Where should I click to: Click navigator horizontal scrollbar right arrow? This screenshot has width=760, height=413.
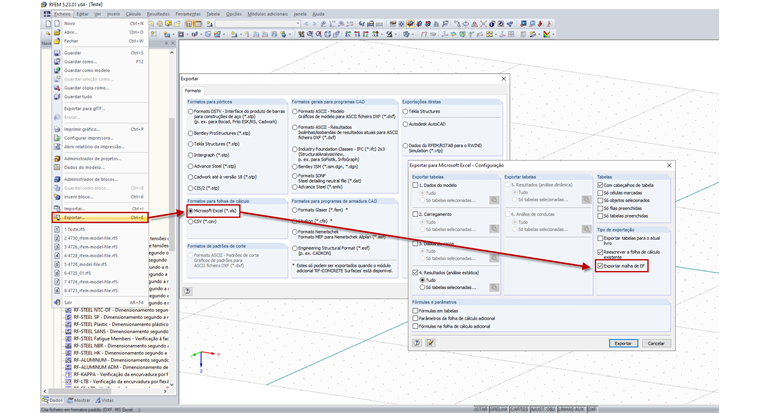[165, 391]
